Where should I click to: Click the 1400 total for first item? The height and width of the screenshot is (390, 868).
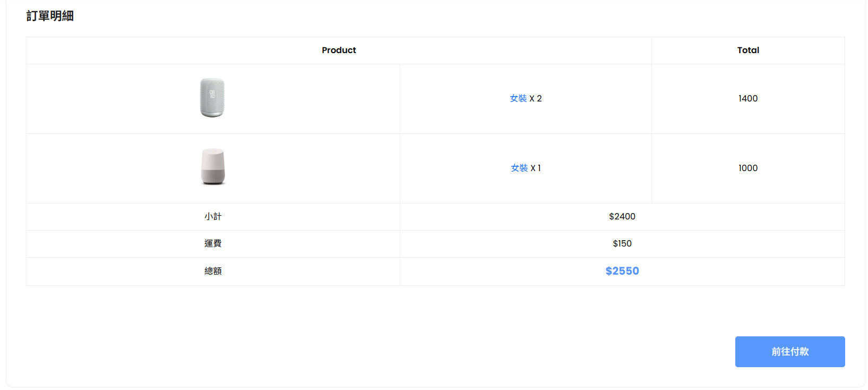(748, 98)
